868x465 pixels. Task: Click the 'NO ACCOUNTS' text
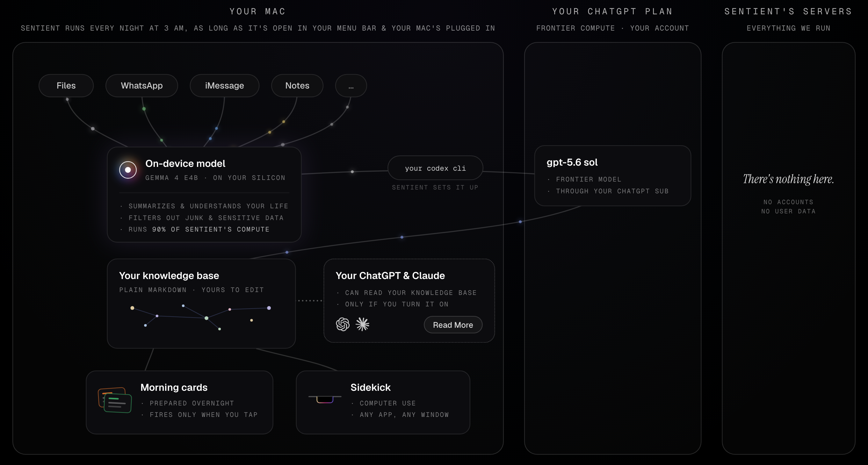pyautogui.click(x=788, y=202)
